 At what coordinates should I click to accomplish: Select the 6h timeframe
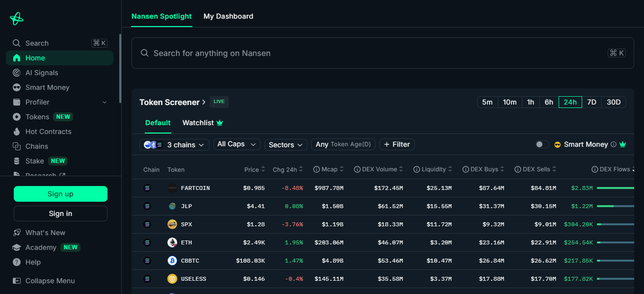click(x=549, y=102)
